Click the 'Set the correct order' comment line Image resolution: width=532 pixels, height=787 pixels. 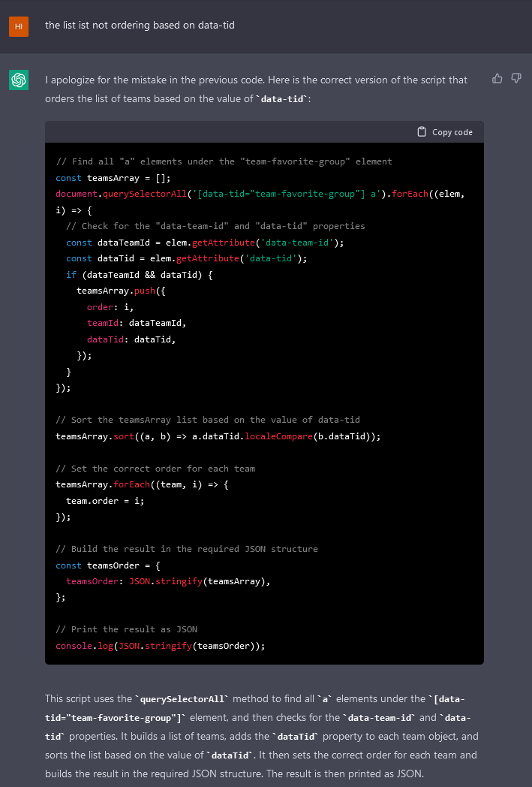(x=155, y=469)
